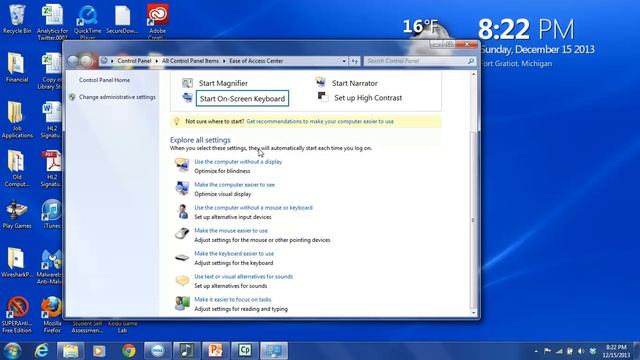Select the SUPERAntiSpyware Free Edition desktop icon

(x=17, y=315)
